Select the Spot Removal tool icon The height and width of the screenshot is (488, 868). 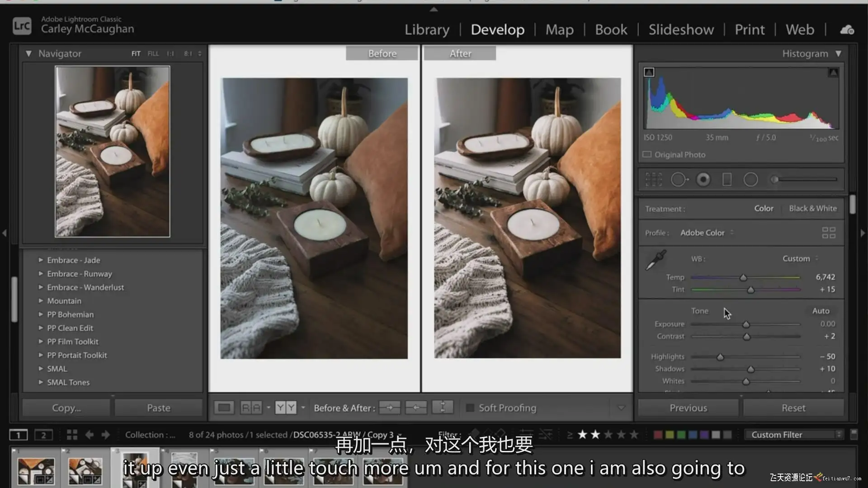(x=678, y=179)
